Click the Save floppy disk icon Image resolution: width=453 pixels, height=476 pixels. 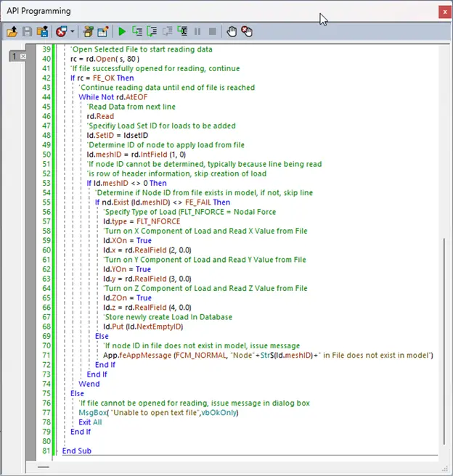pyautogui.click(x=27, y=32)
